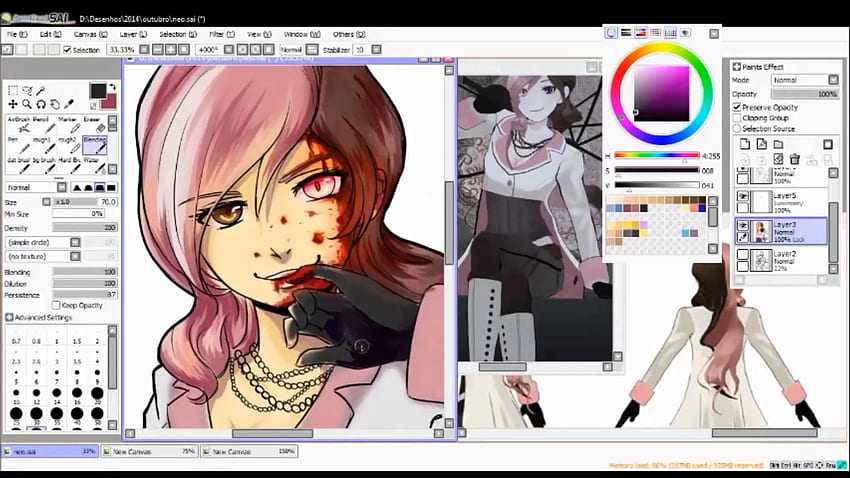Open the Window menu
This screenshot has height=478, width=850.
(x=302, y=34)
